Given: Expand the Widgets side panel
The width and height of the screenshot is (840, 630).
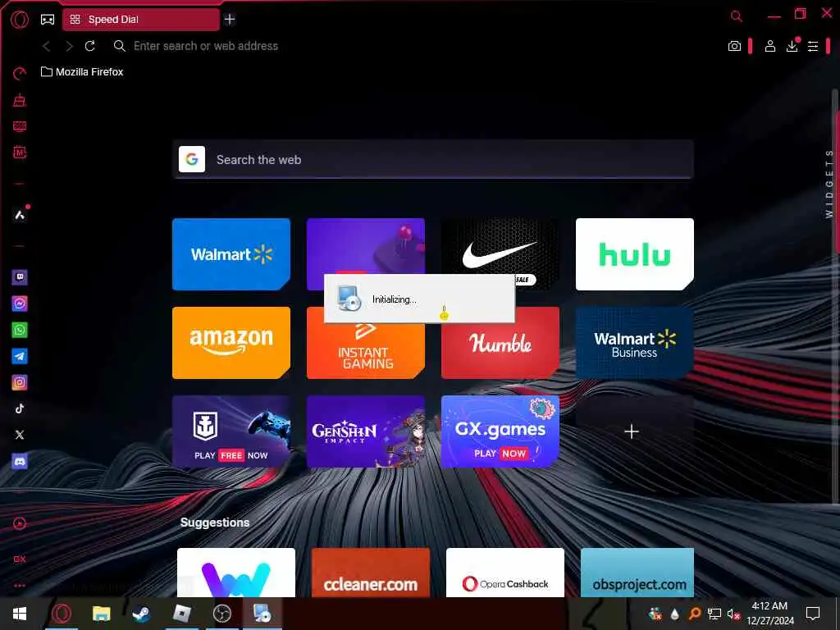Looking at the screenshot, I should point(829,184).
